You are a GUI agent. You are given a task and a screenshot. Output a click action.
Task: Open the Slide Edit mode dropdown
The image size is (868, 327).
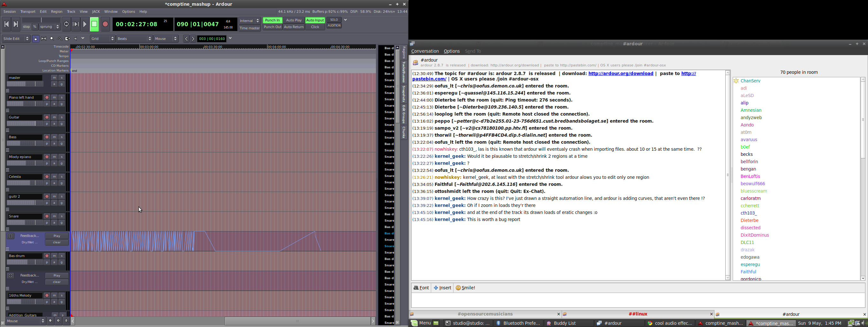point(16,39)
